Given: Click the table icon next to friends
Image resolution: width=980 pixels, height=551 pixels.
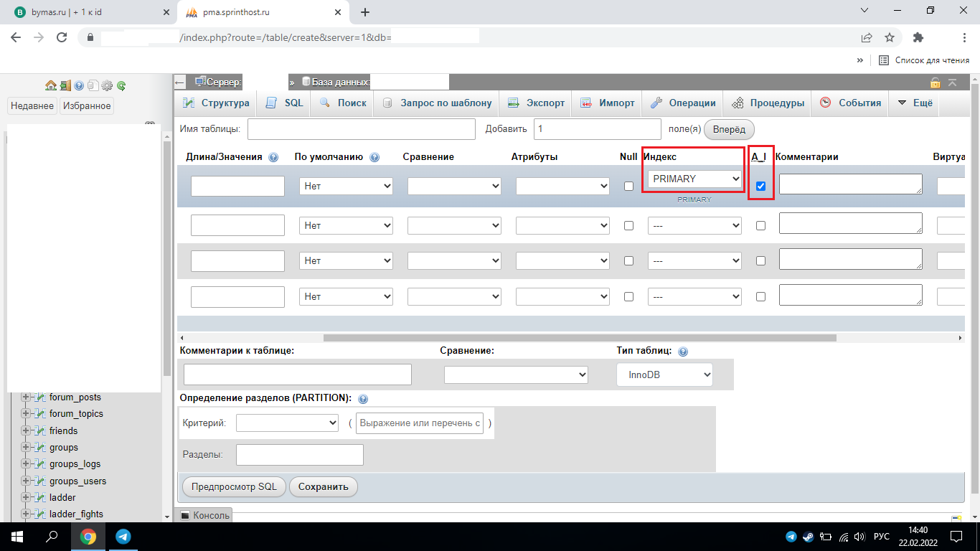Looking at the screenshot, I should [x=41, y=431].
